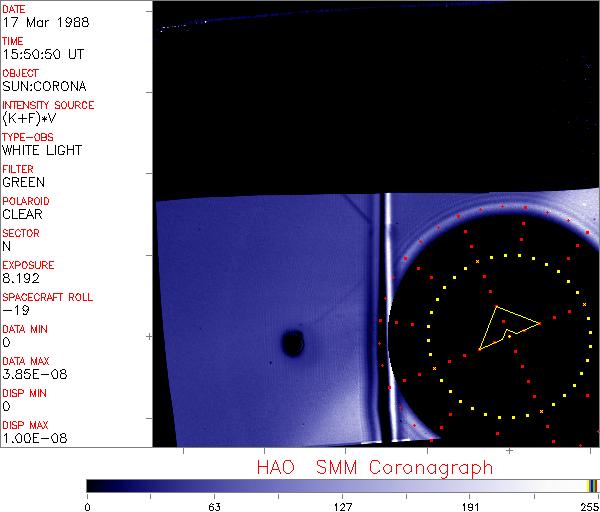Click the 191 label under the color bar

tap(470, 506)
